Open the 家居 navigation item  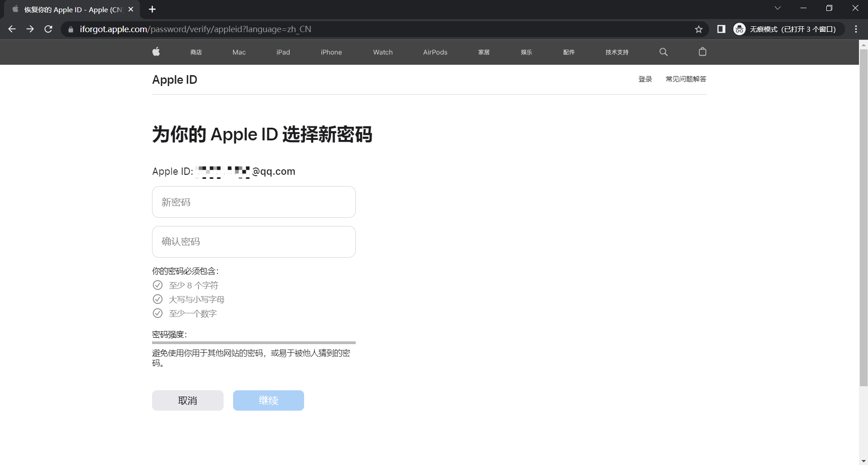(x=484, y=52)
